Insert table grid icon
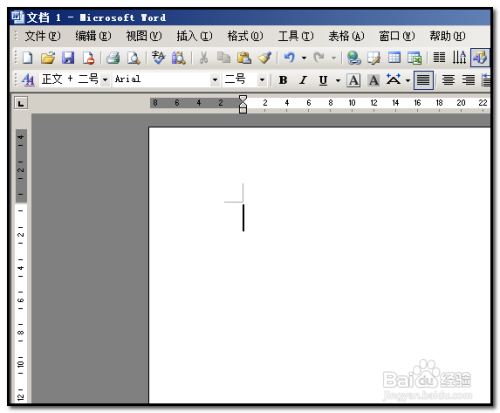Image resolution: width=500 pixels, height=413 pixels. 394,58
